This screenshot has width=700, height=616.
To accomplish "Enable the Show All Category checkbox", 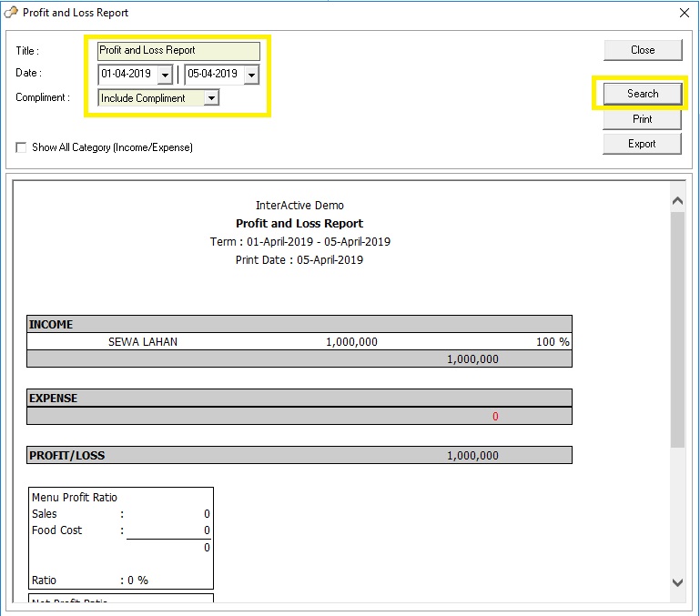I will point(21,147).
